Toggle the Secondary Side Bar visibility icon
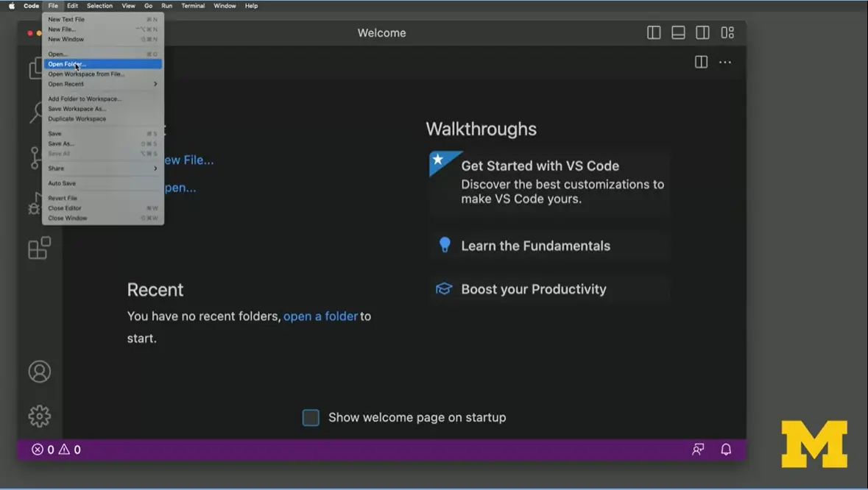The height and width of the screenshot is (490, 868). (702, 32)
